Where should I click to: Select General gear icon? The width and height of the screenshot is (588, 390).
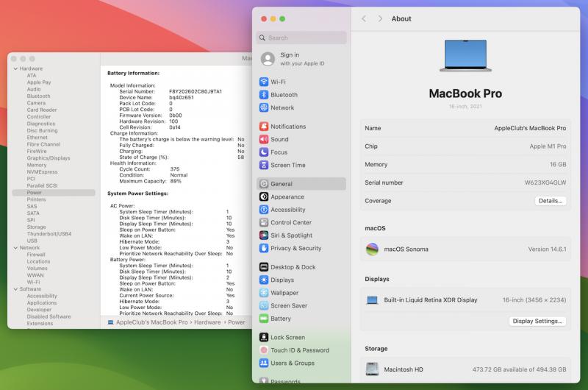tap(264, 184)
